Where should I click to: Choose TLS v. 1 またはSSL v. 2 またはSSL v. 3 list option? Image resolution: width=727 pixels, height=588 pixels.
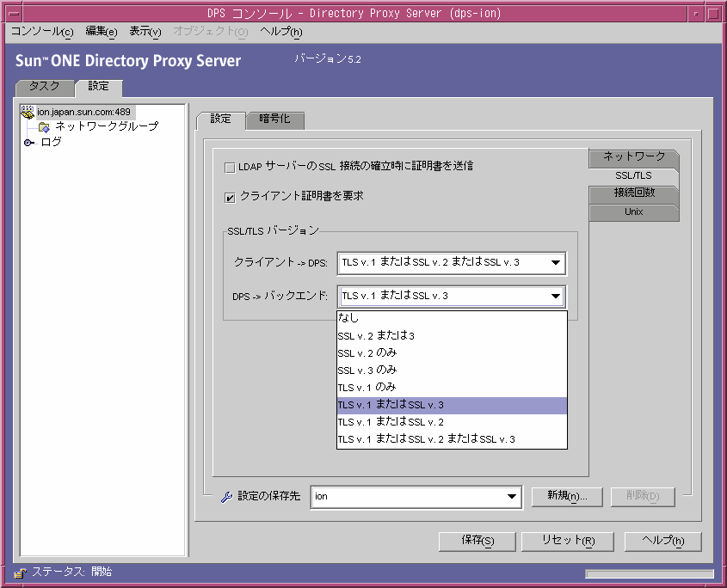click(x=452, y=439)
